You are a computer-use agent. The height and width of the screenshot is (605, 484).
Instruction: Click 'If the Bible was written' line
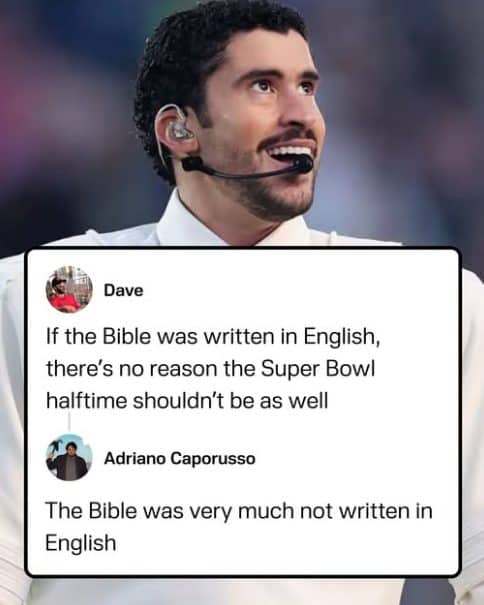(213, 337)
